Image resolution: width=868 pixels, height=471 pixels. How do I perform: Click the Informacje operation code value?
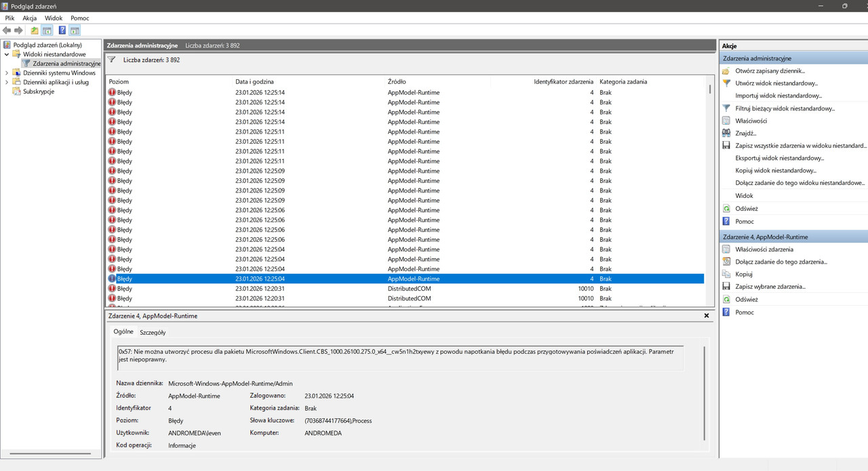click(x=182, y=445)
